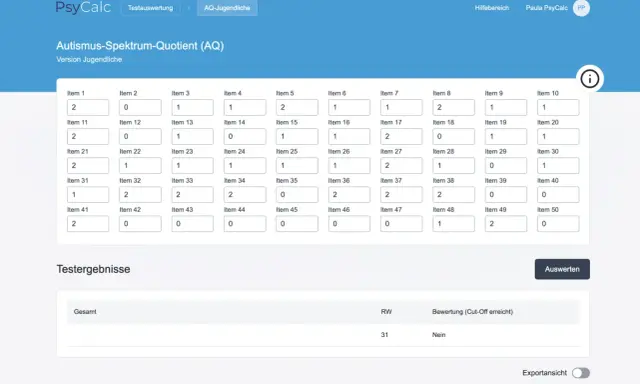This screenshot has height=384, width=640.
Task: Focus the Item 29 input field
Action: pos(506,166)
